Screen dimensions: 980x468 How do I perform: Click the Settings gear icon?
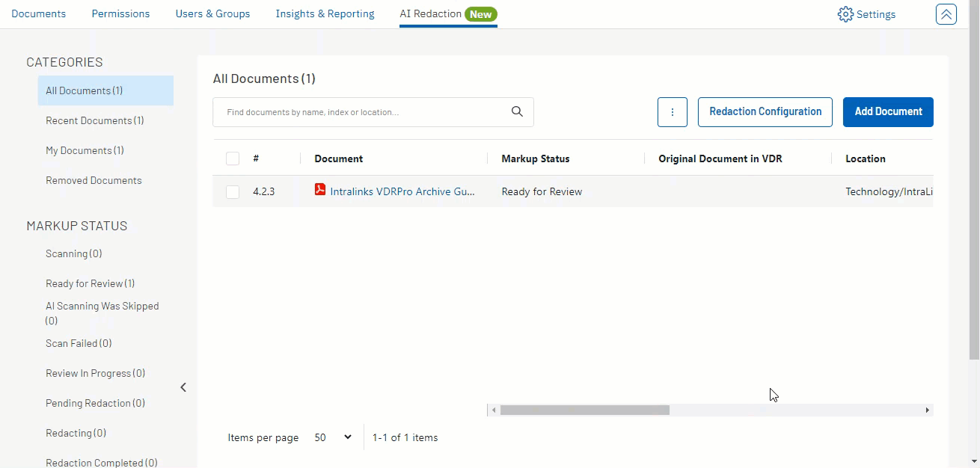pyautogui.click(x=845, y=14)
